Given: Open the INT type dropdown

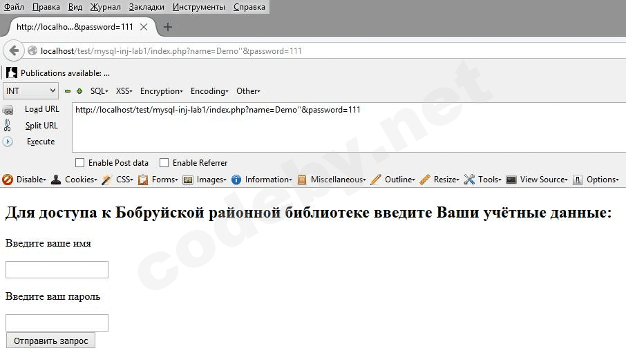Looking at the screenshot, I should point(30,91).
